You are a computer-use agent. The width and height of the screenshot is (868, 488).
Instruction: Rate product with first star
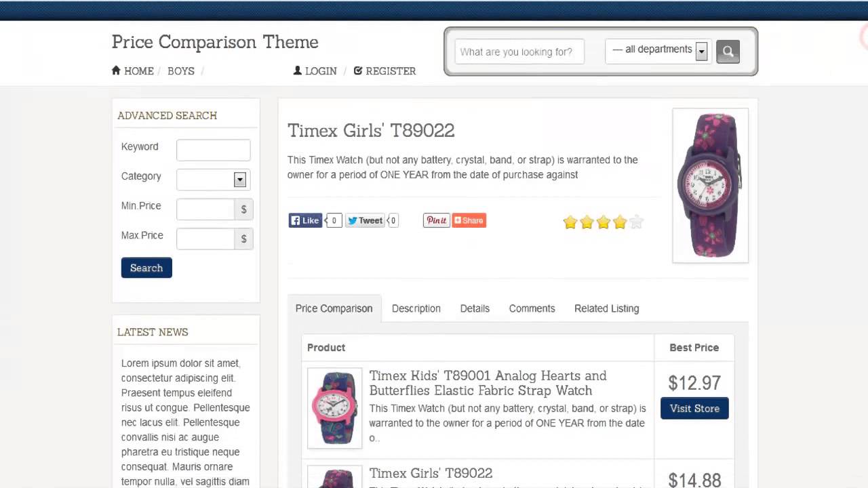coord(570,222)
